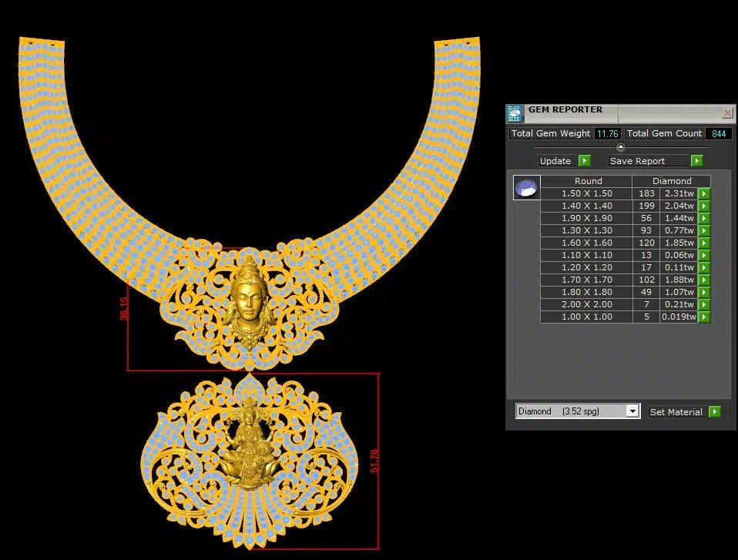Click the green arrow on 1.60 X 1.60 row
The height and width of the screenshot is (560, 738).
(x=703, y=243)
